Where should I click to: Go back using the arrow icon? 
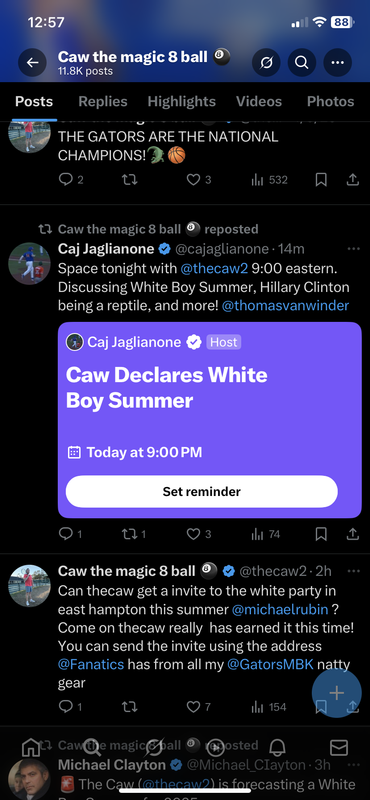(x=32, y=62)
